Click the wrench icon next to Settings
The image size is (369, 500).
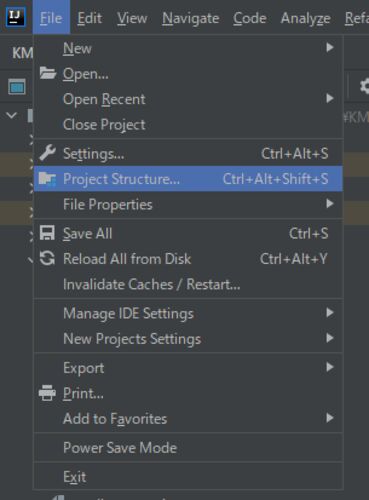pyautogui.click(x=47, y=153)
